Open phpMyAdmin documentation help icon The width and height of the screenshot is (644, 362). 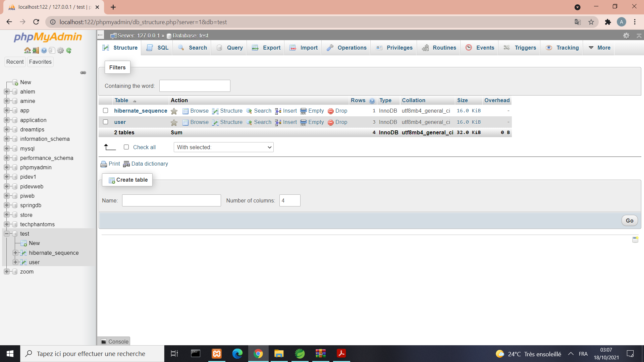[x=44, y=51]
